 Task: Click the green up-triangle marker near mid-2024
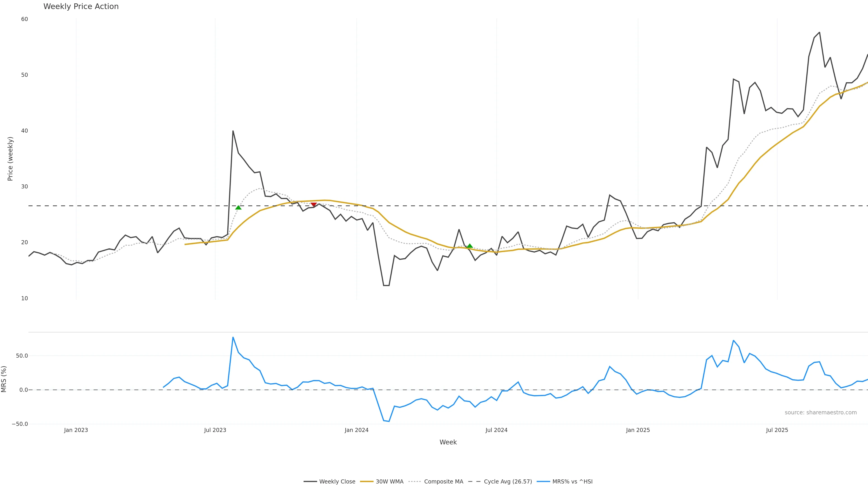point(470,246)
